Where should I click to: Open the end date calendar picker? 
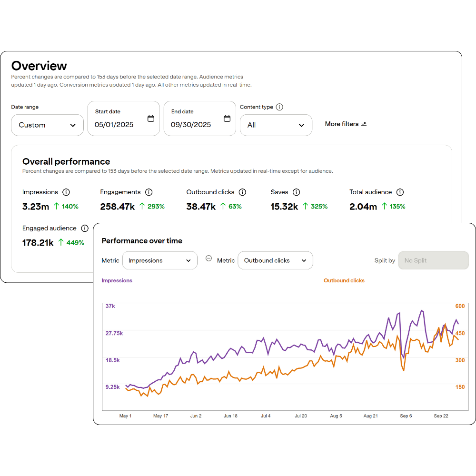tap(227, 118)
